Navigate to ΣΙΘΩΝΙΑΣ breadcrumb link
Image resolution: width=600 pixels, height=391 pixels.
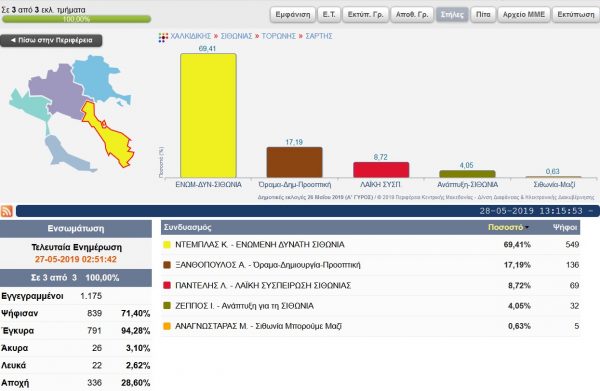pyautogui.click(x=236, y=36)
